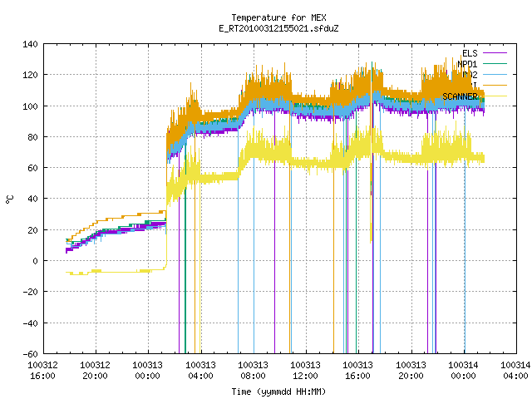Click the '100313 20:00' x-axis tick label

[x=411, y=371]
